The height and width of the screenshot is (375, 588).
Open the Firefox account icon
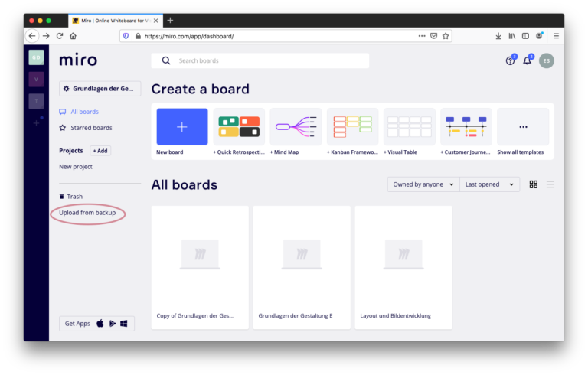click(x=539, y=36)
